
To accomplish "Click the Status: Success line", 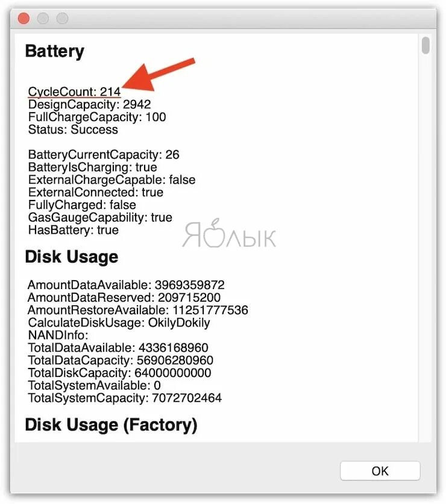I will (73, 129).
